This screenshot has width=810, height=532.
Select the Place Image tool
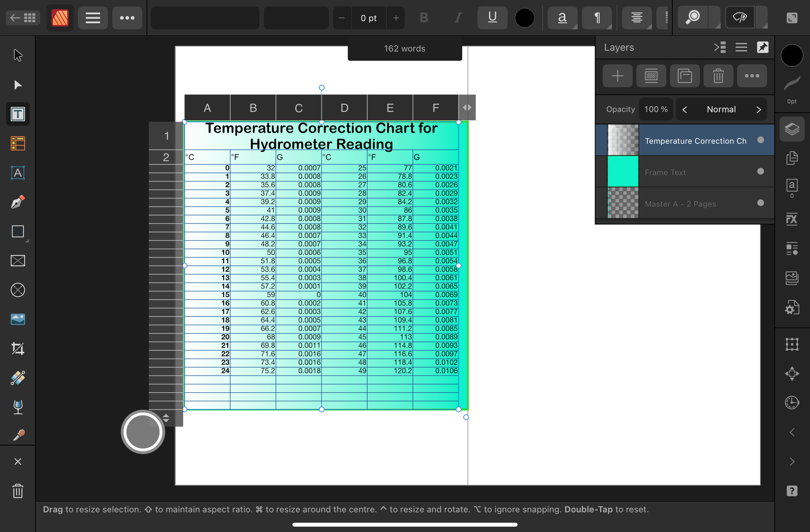18,319
